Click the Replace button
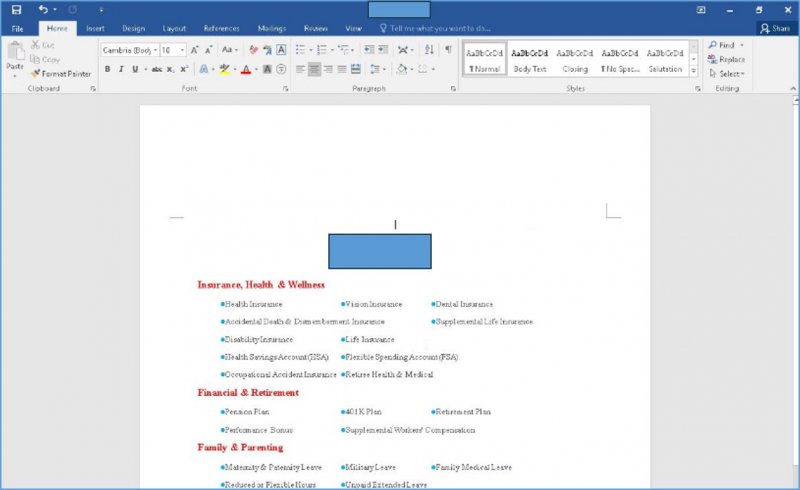800x490 pixels. (x=725, y=59)
